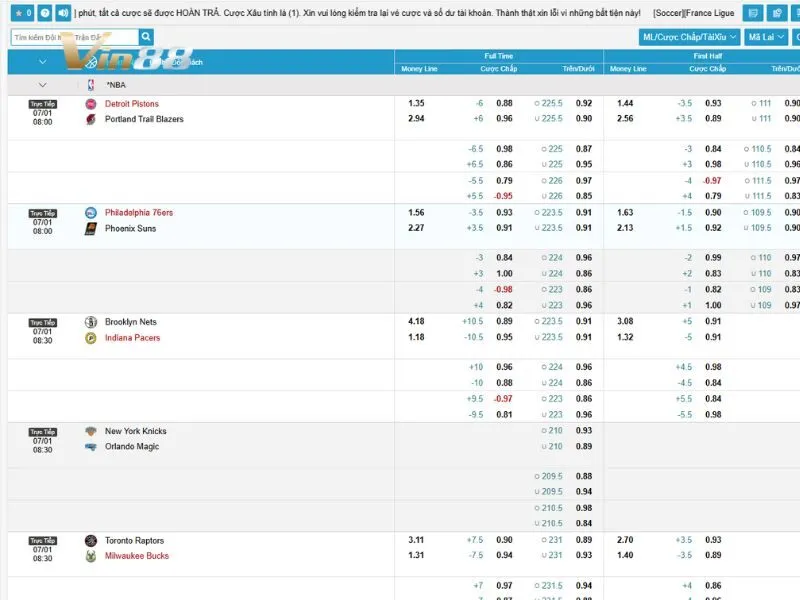800x600 pixels.
Task: Open the lined-list icon beside the news ticker
Action: (x=753, y=13)
